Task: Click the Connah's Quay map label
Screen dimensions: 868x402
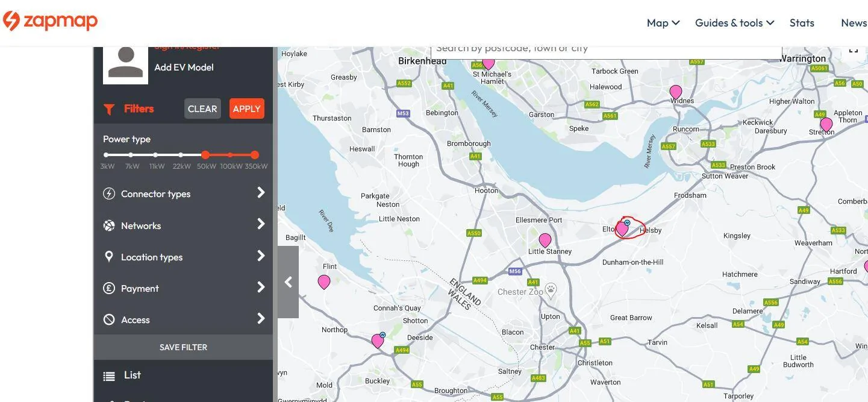Action: pyautogui.click(x=397, y=308)
